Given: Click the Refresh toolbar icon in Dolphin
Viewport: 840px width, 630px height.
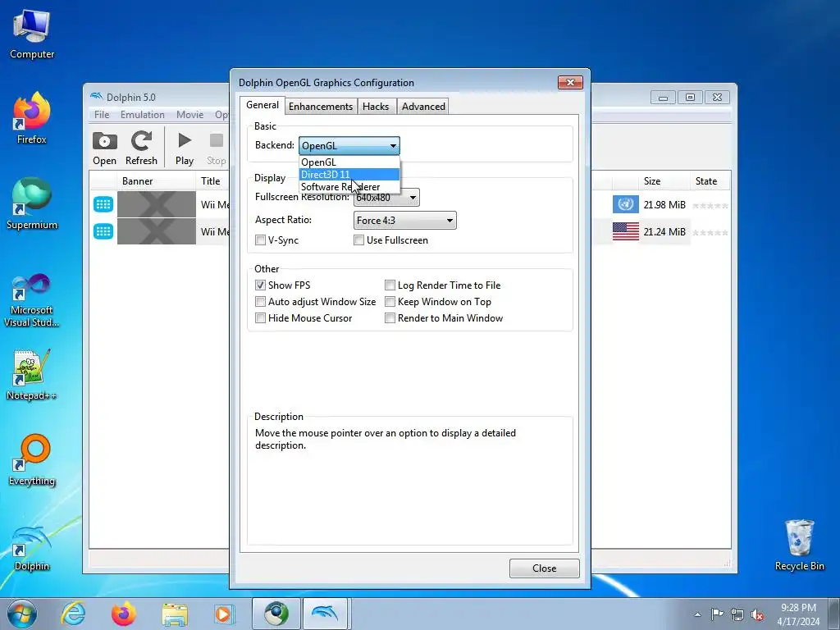Looking at the screenshot, I should click(141, 148).
